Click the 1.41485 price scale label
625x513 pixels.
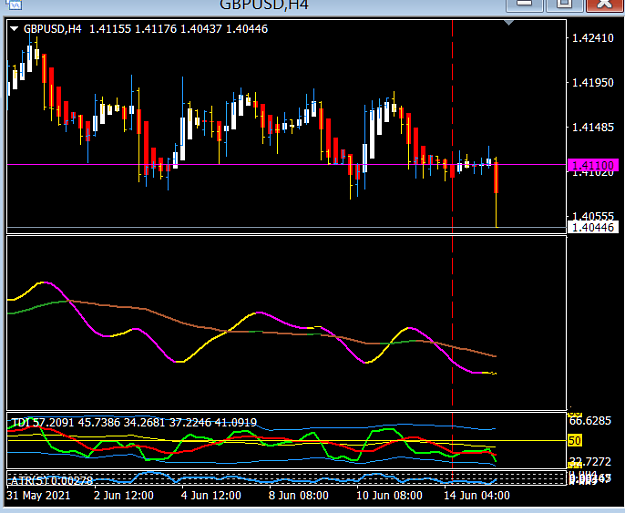[x=593, y=127]
